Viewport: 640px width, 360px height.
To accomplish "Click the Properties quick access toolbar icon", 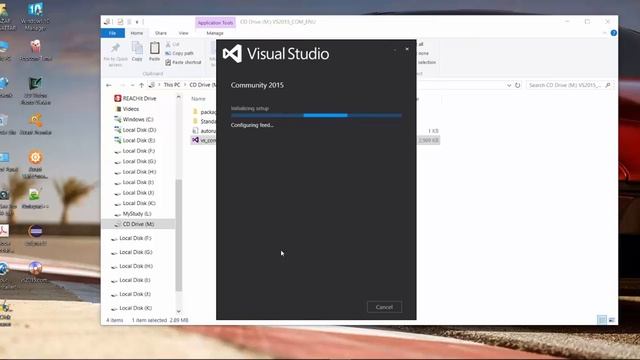I will [x=120, y=22].
